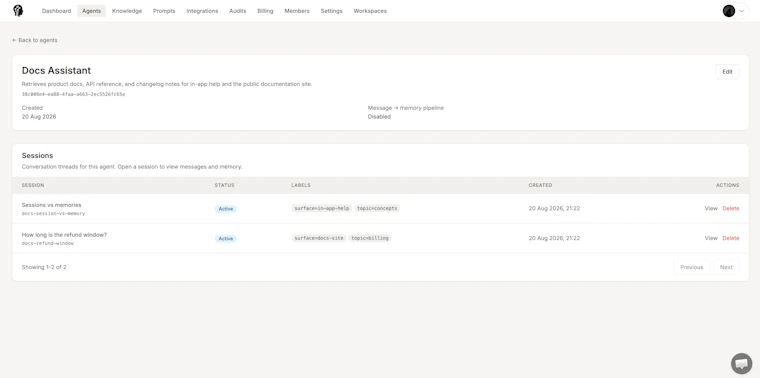The width and height of the screenshot is (760, 378).
Task: Go to the Knowledge section
Action: click(127, 11)
